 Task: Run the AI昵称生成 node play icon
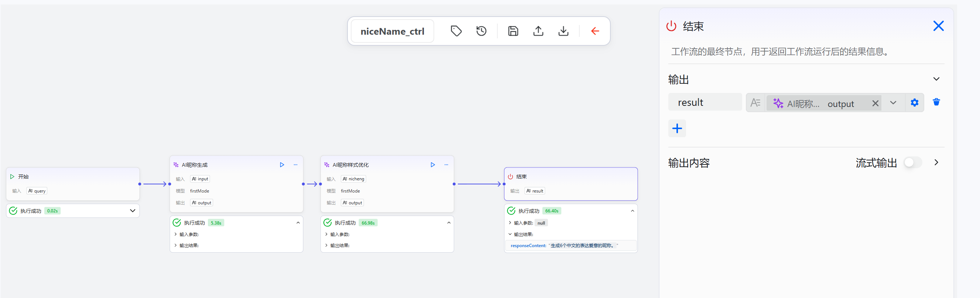tap(282, 164)
